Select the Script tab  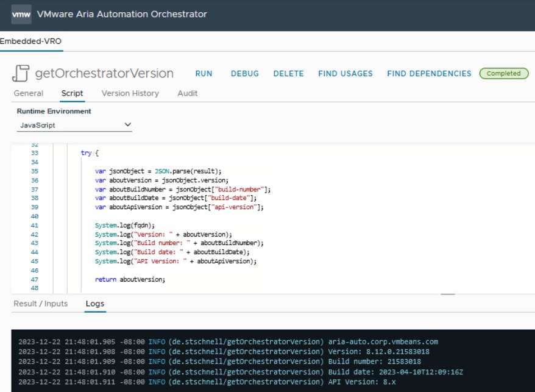coord(72,93)
